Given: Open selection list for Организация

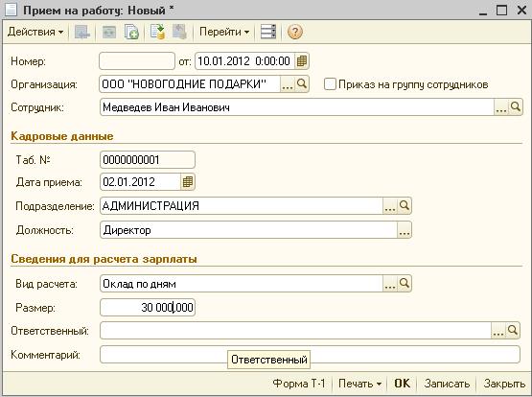Looking at the screenshot, I should [x=287, y=84].
